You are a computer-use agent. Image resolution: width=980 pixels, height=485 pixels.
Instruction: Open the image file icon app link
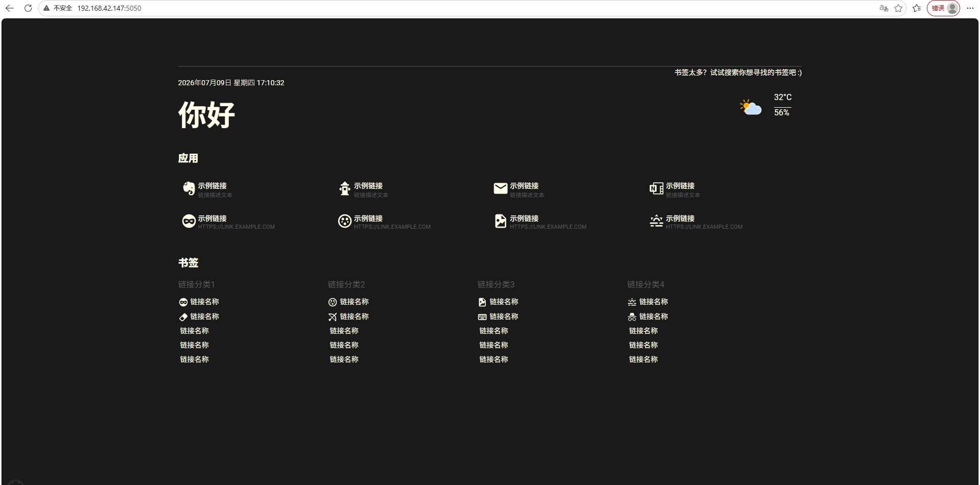(540, 222)
